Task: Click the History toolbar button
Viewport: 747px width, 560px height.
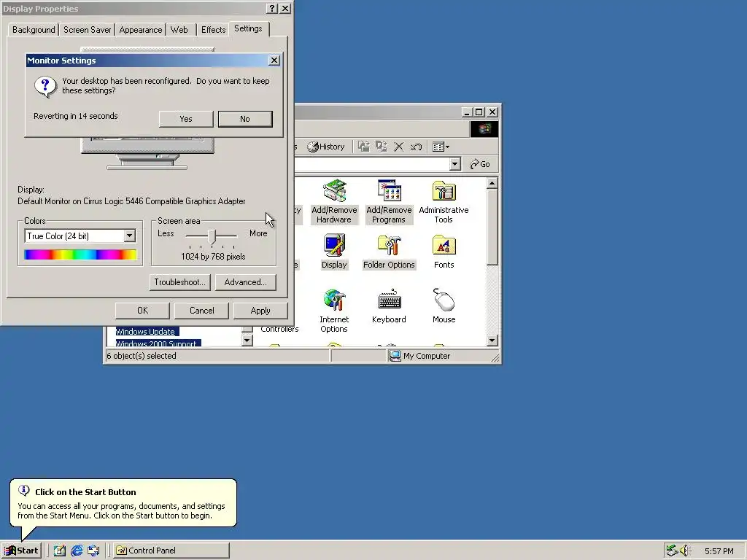Action: click(326, 147)
